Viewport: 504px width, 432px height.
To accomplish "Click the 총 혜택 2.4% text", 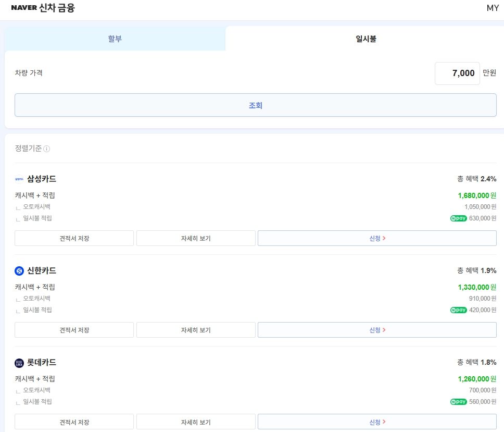I will [477, 179].
